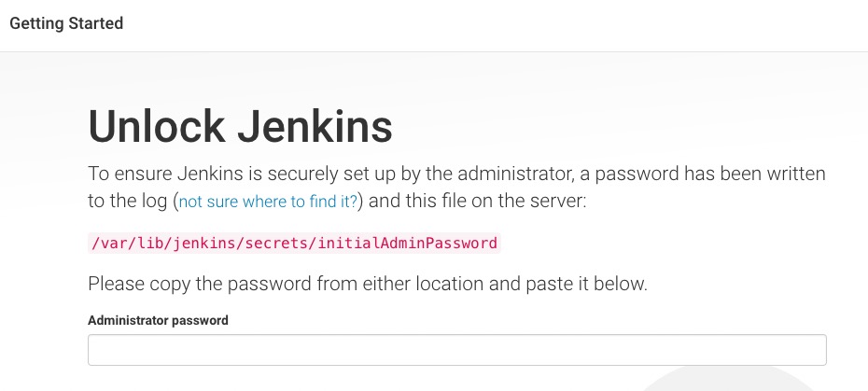Open the 'not sure where to find it?' link
Screen dimensions: 868x391
point(269,202)
